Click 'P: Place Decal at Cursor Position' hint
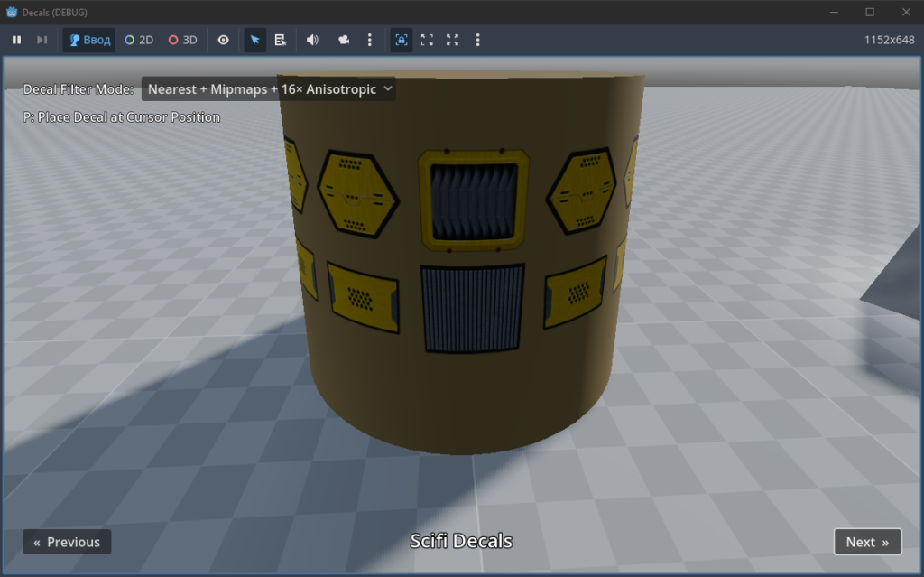 coord(122,117)
